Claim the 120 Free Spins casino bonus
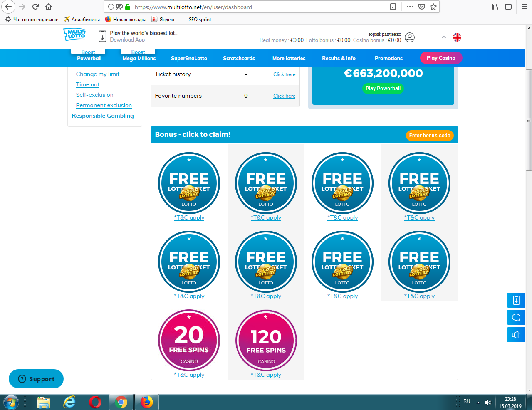Screen dimensions: 532x410 (266, 340)
